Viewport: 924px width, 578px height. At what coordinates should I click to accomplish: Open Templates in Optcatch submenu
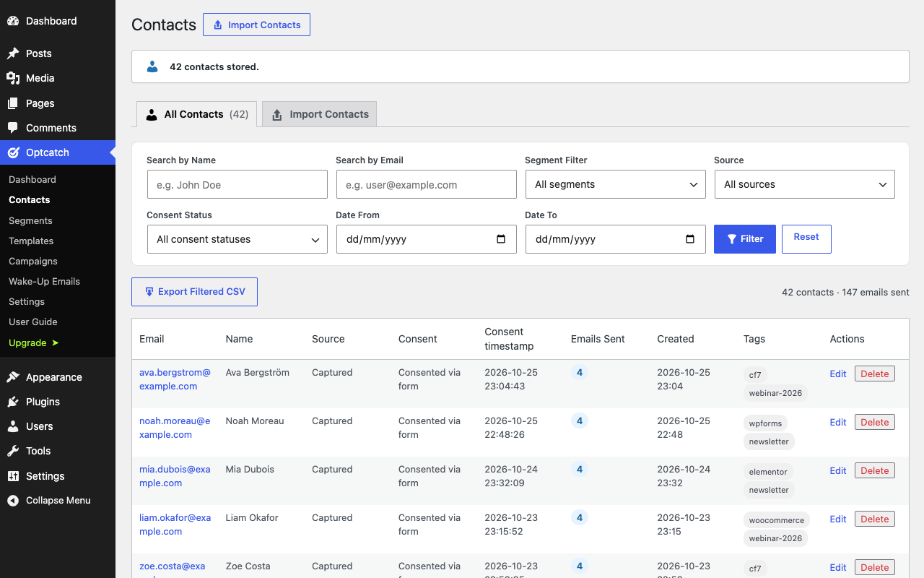[31, 241]
